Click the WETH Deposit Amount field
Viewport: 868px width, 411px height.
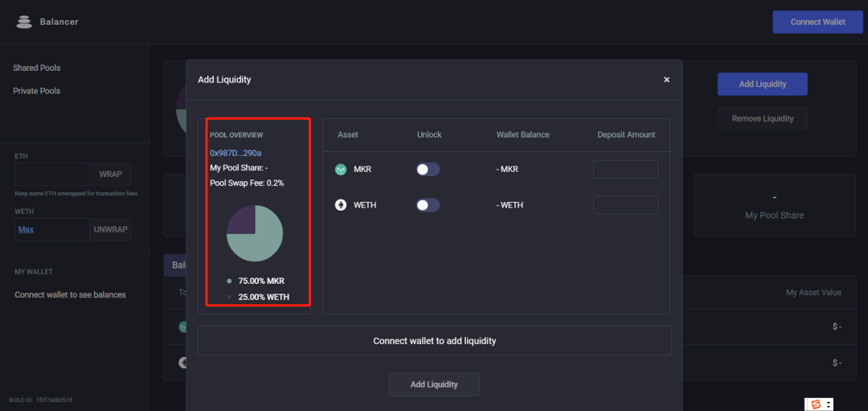coord(625,205)
